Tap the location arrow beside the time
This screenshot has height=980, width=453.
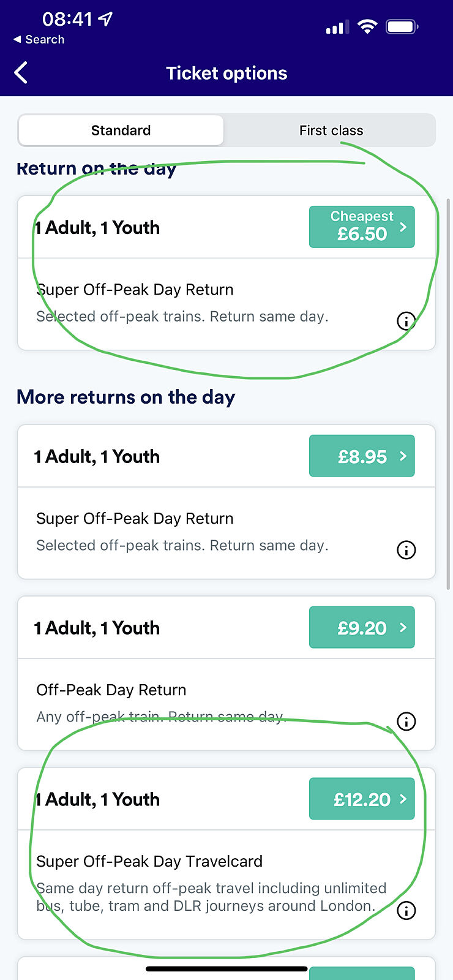[x=105, y=20]
